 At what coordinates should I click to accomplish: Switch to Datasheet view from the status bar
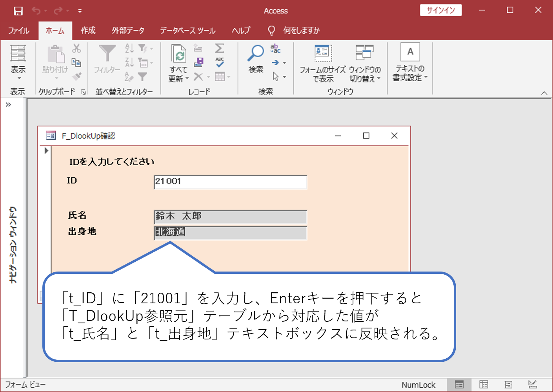click(x=484, y=385)
